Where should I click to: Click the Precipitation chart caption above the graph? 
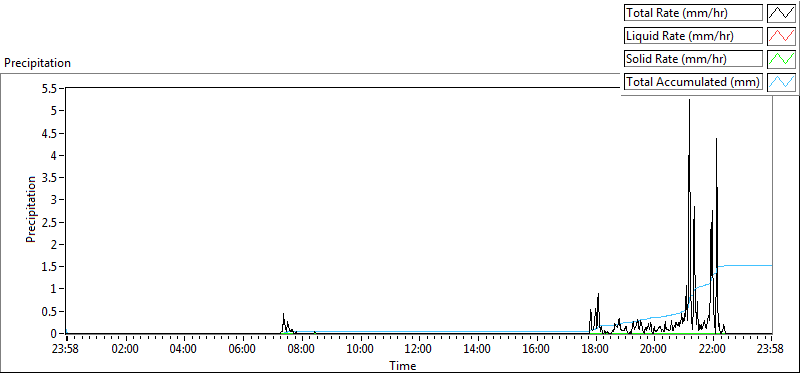click(37, 63)
